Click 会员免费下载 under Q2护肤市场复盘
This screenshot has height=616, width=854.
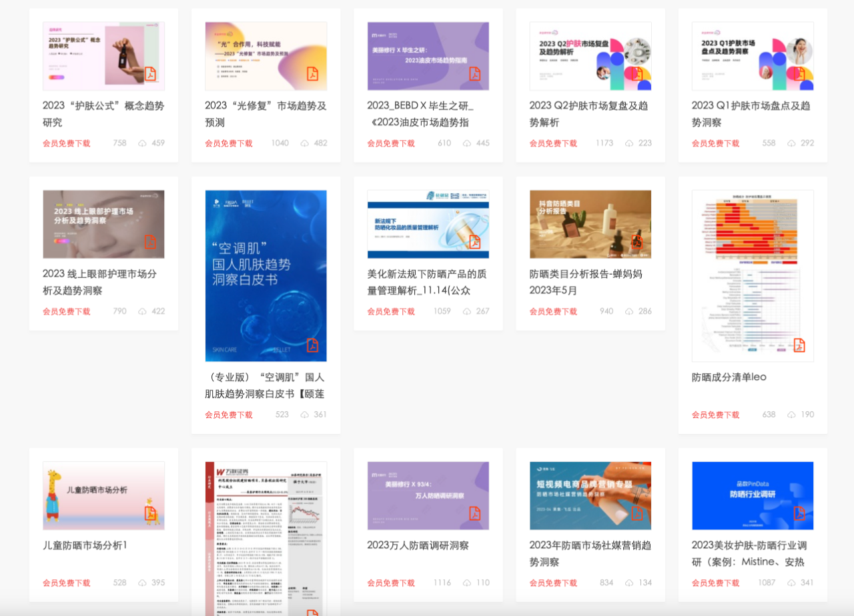[x=554, y=143]
